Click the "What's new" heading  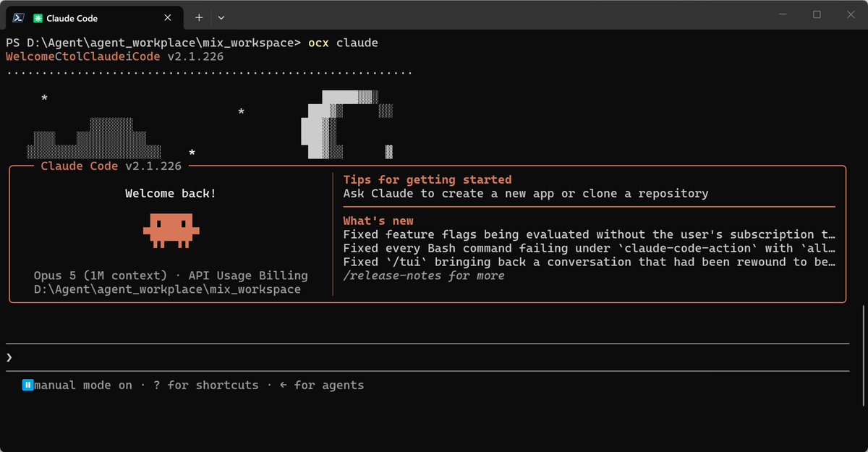378,221
